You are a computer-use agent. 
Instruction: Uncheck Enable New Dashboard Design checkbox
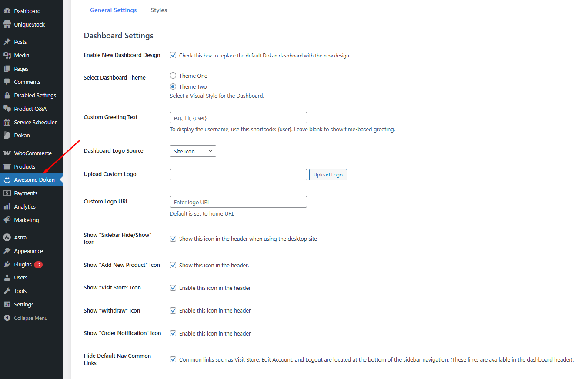(x=173, y=55)
